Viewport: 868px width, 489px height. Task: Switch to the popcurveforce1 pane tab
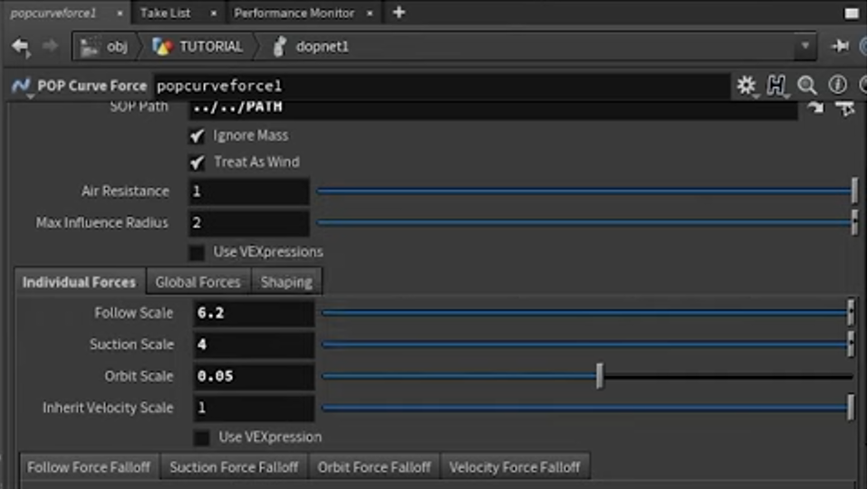click(53, 13)
